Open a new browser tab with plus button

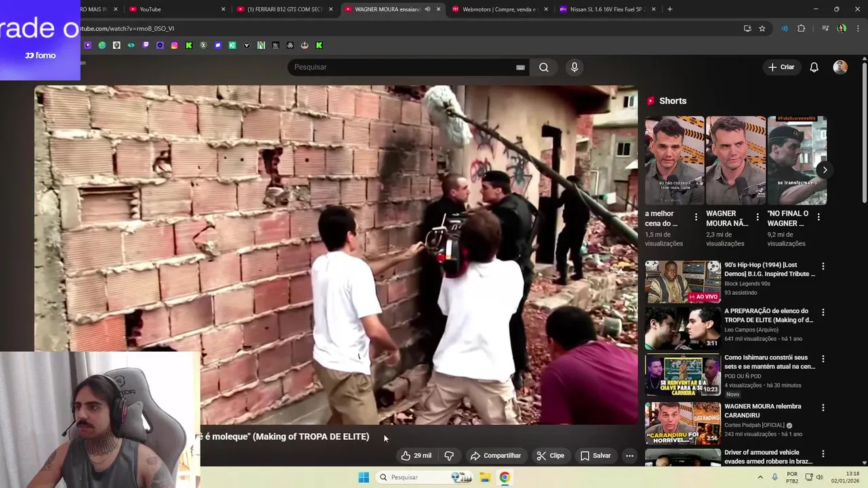tap(669, 9)
